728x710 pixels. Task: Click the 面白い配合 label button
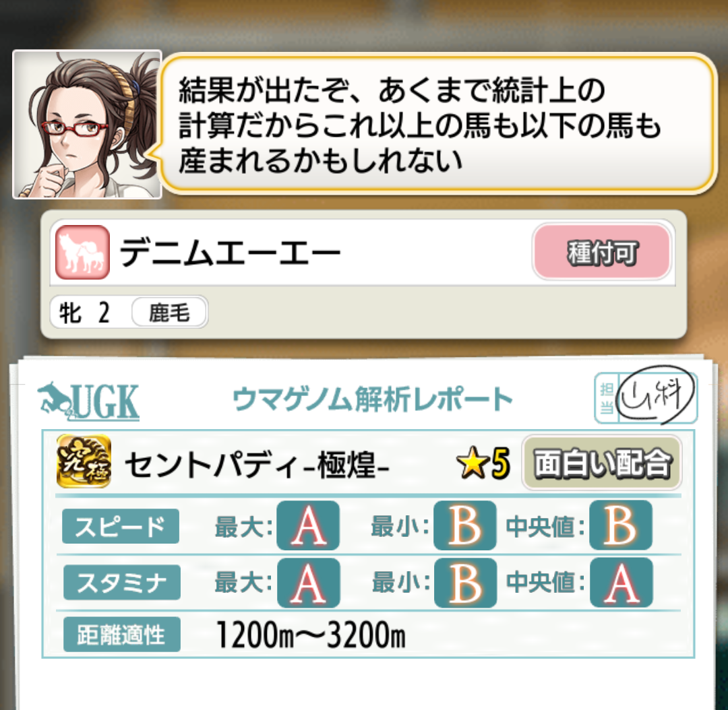[602, 463]
